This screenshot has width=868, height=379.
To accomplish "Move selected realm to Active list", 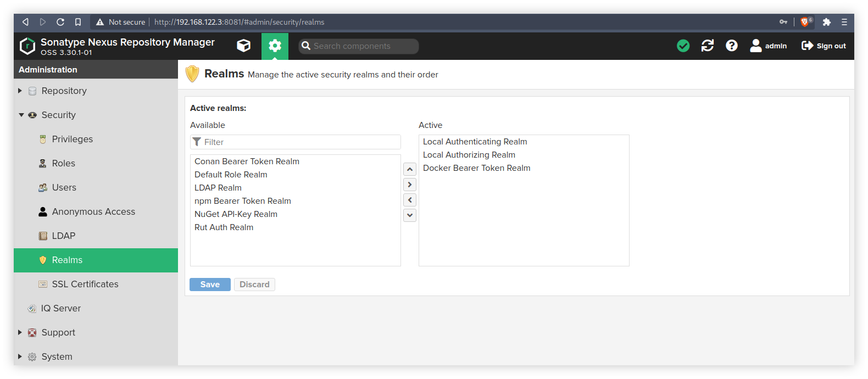I will [410, 185].
